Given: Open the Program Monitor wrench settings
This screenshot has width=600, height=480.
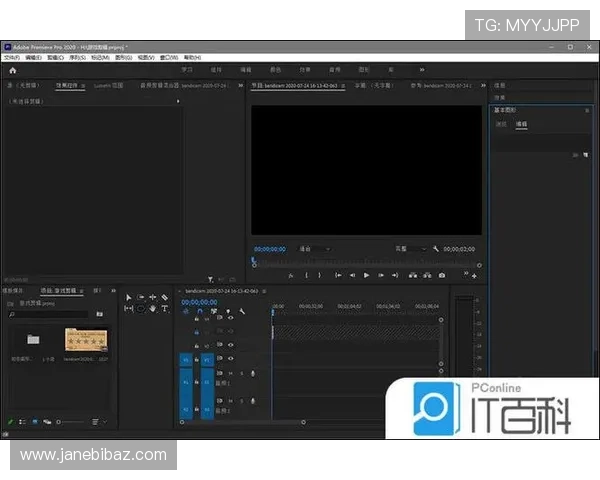Looking at the screenshot, I should point(437,249).
